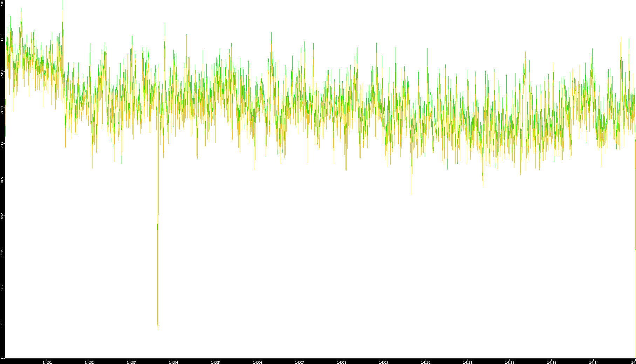Click the 1865 value on vertical axis
This screenshot has height=364, width=636.
point(2,181)
